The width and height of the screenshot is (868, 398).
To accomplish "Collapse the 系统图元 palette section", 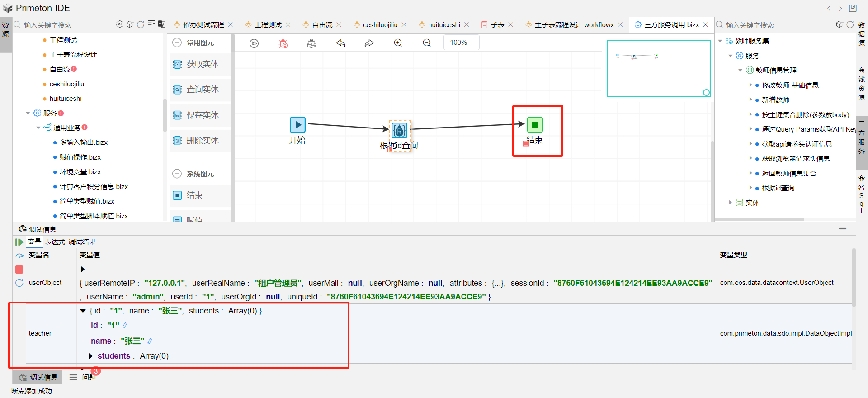I will (177, 174).
